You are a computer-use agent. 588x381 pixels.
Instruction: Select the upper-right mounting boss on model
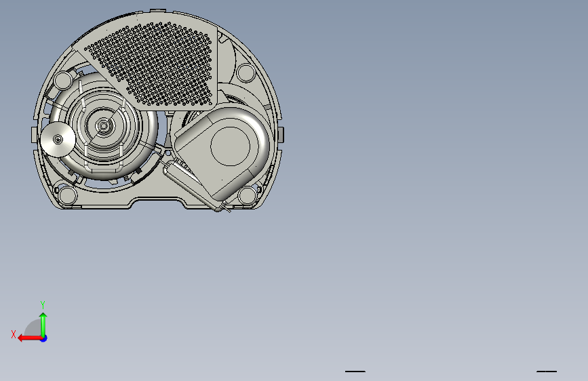(246, 73)
